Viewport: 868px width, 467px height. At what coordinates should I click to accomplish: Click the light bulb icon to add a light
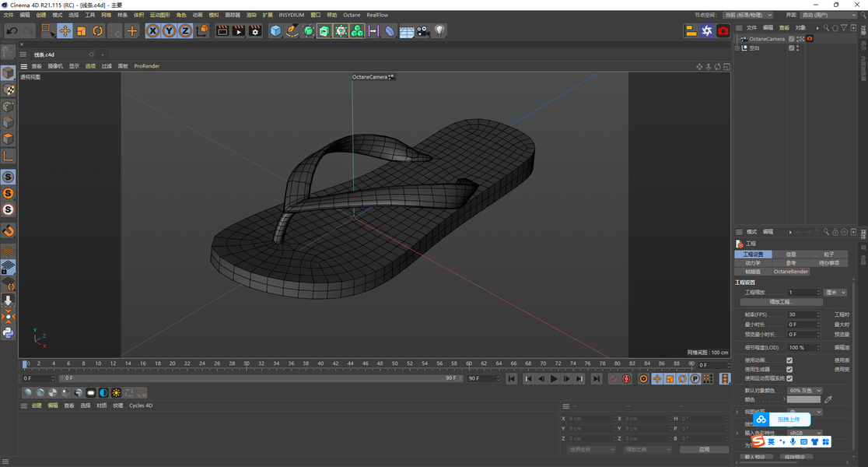439,31
